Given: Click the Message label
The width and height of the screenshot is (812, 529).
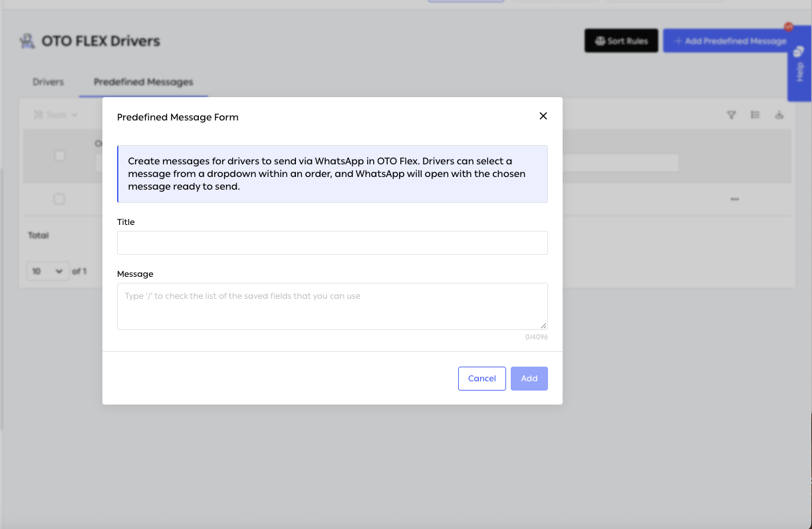Looking at the screenshot, I should [135, 273].
